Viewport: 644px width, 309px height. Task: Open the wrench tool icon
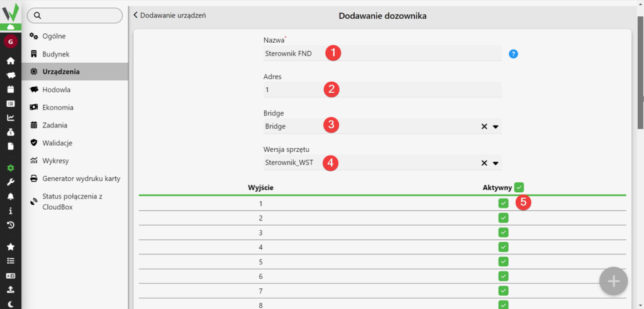[x=11, y=182]
